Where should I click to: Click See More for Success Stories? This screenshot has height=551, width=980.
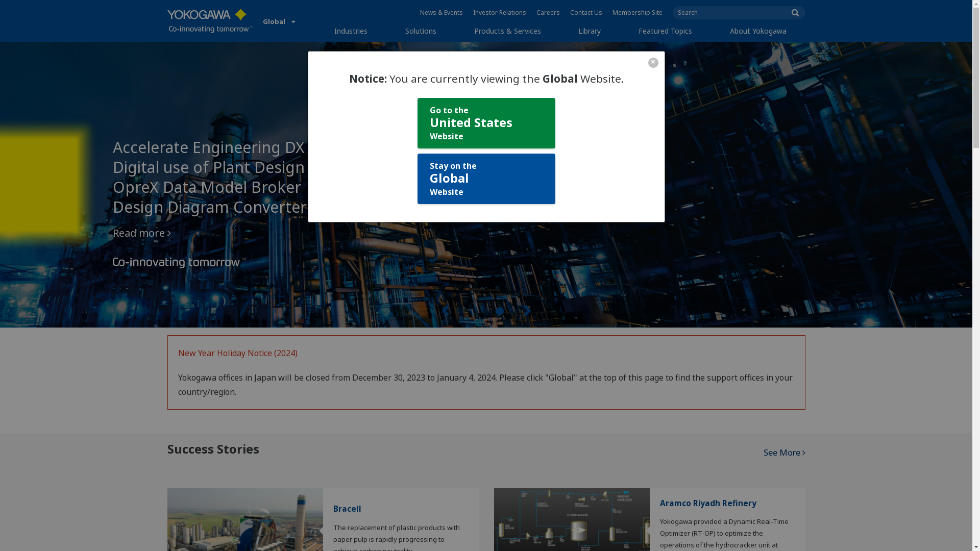click(x=784, y=453)
